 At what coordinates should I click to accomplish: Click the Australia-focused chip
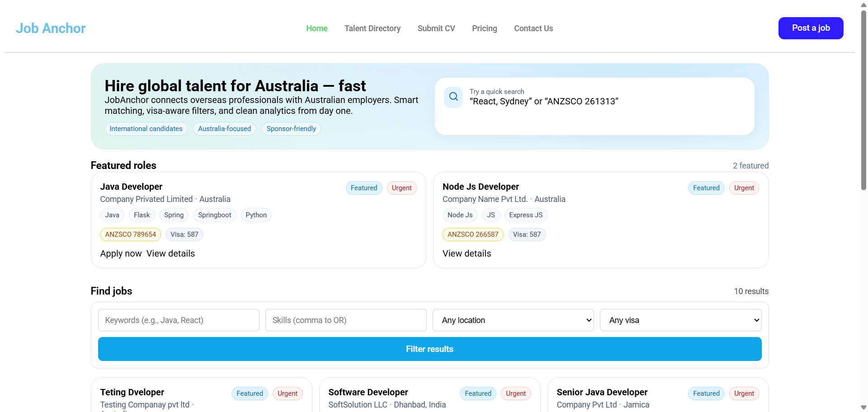tap(224, 129)
